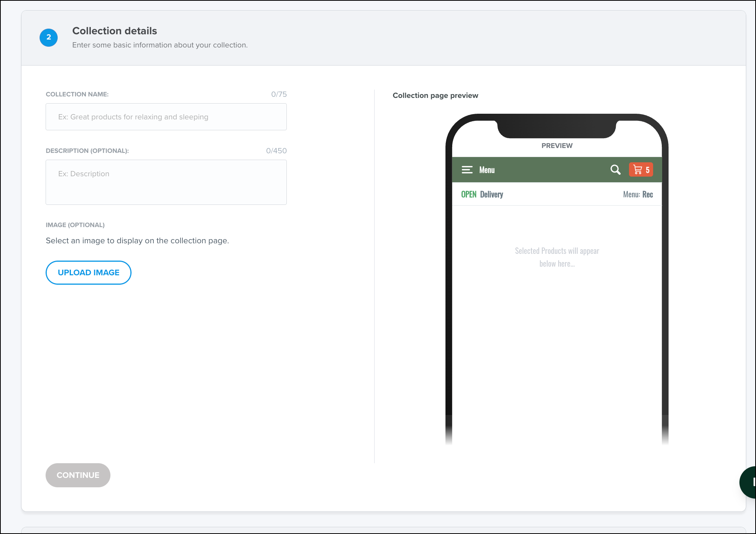Open the red cart button showing 5
756x534 pixels.
tap(641, 170)
